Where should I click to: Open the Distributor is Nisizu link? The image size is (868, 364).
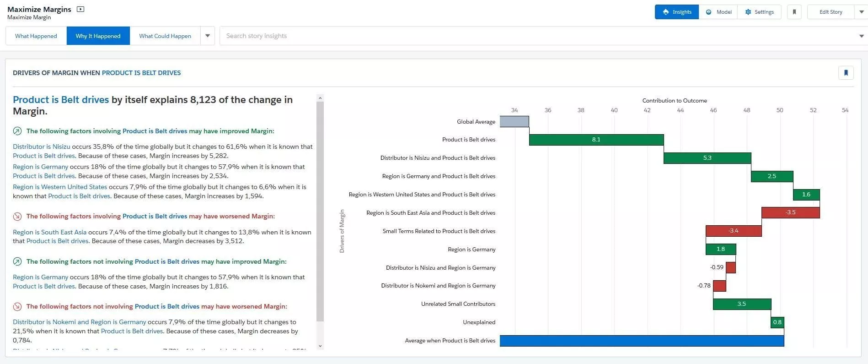click(42, 147)
